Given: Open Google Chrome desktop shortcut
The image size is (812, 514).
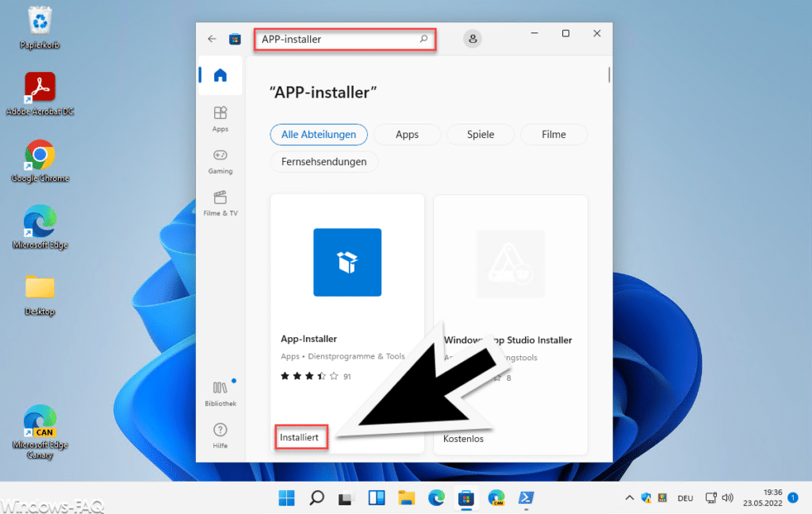Looking at the screenshot, I should 40,161.
